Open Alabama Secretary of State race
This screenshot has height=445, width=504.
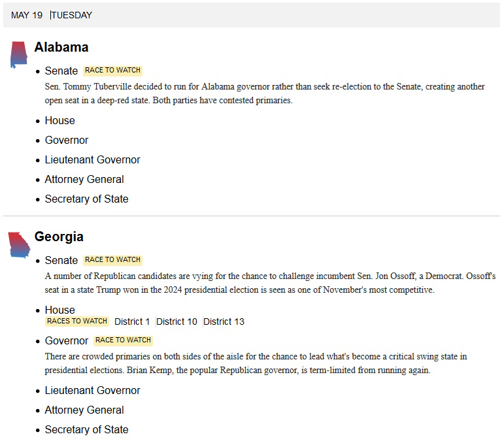(x=86, y=199)
